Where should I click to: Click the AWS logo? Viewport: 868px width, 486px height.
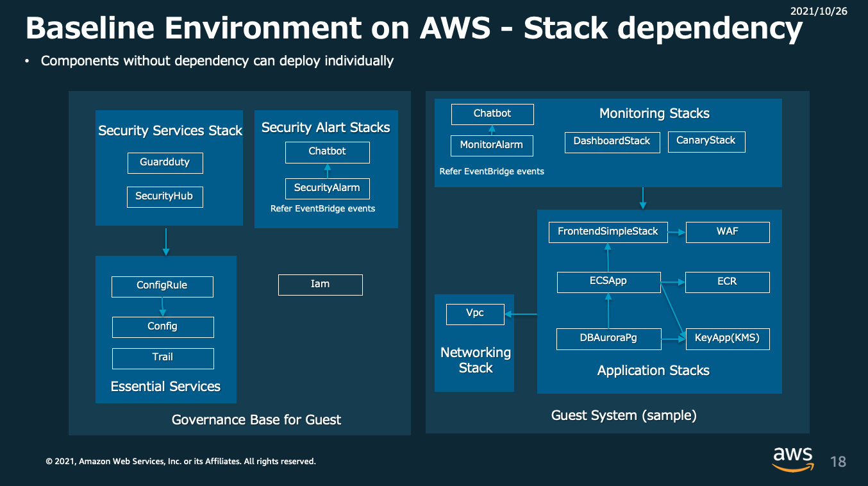pos(792,460)
